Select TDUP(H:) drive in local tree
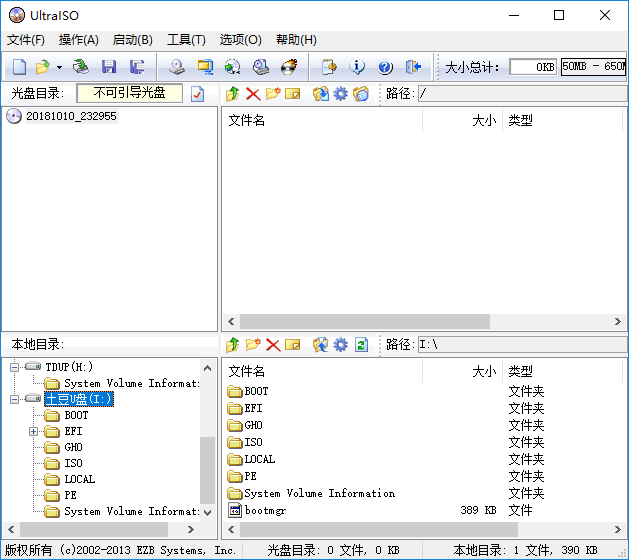The image size is (629, 560). 69,367
